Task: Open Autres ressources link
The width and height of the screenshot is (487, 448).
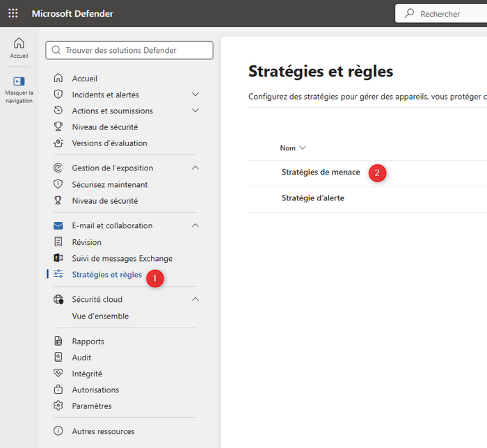Action: 104,431
